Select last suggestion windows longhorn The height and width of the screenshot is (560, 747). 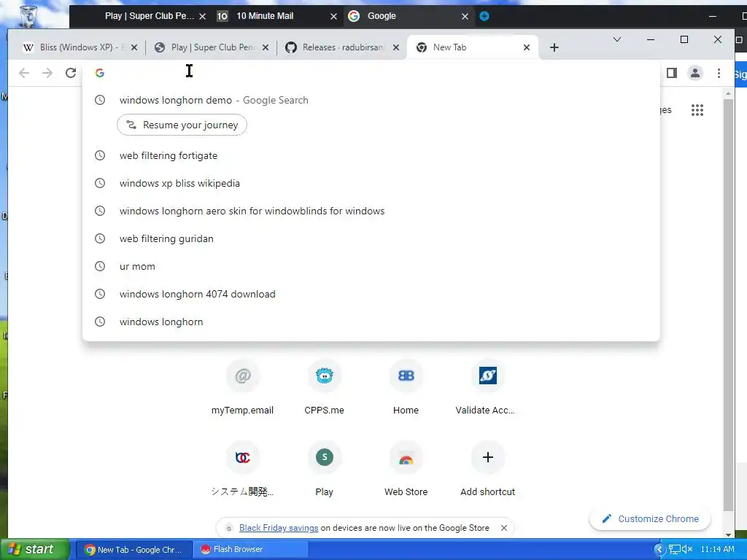(371, 322)
